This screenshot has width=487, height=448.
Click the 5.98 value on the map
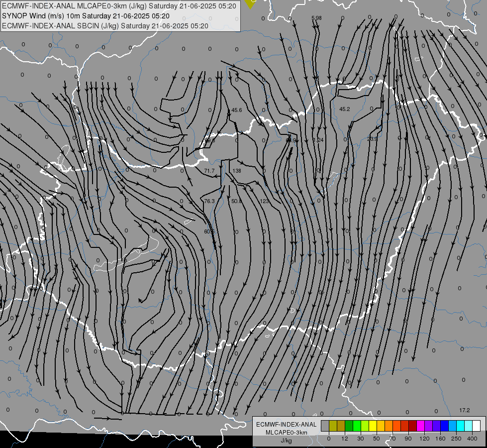[316, 18]
